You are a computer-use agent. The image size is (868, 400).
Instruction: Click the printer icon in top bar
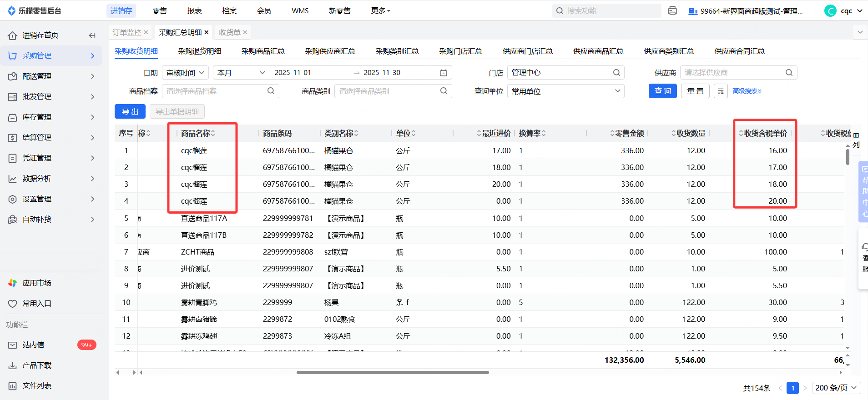point(672,11)
